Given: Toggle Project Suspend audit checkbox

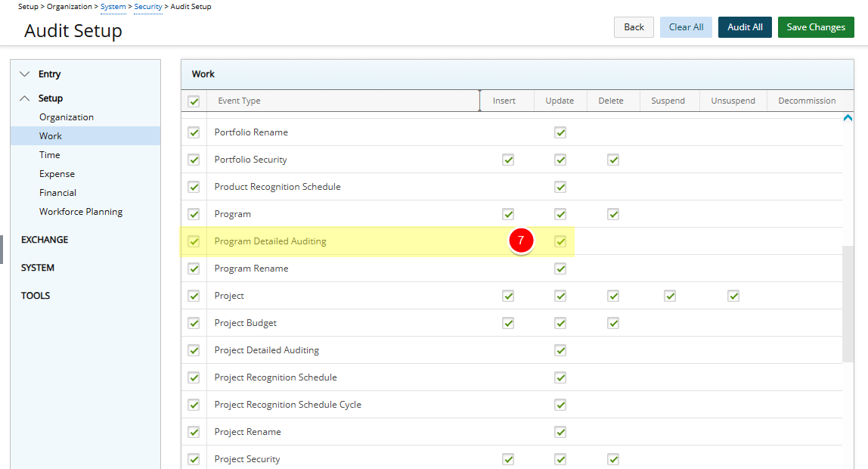Looking at the screenshot, I should pos(669,296).
